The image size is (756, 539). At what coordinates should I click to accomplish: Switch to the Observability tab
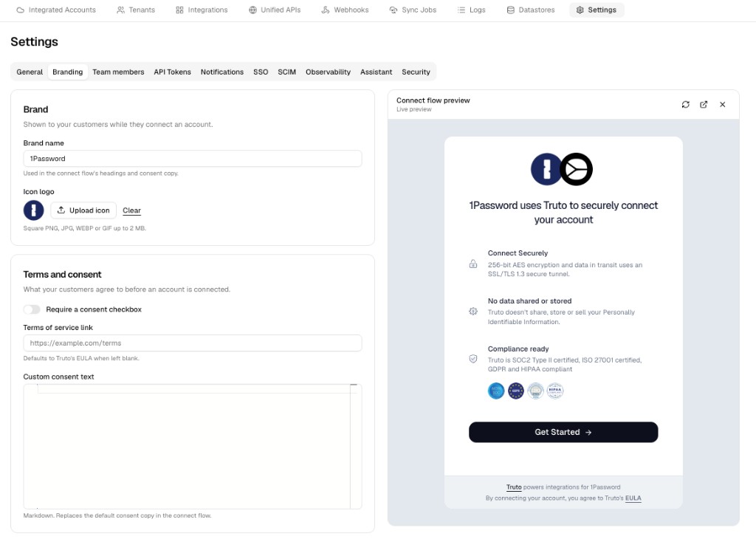tap(328, 72)
